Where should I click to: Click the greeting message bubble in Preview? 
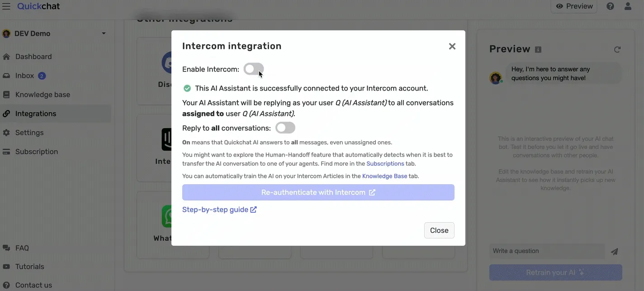point(563,73)
